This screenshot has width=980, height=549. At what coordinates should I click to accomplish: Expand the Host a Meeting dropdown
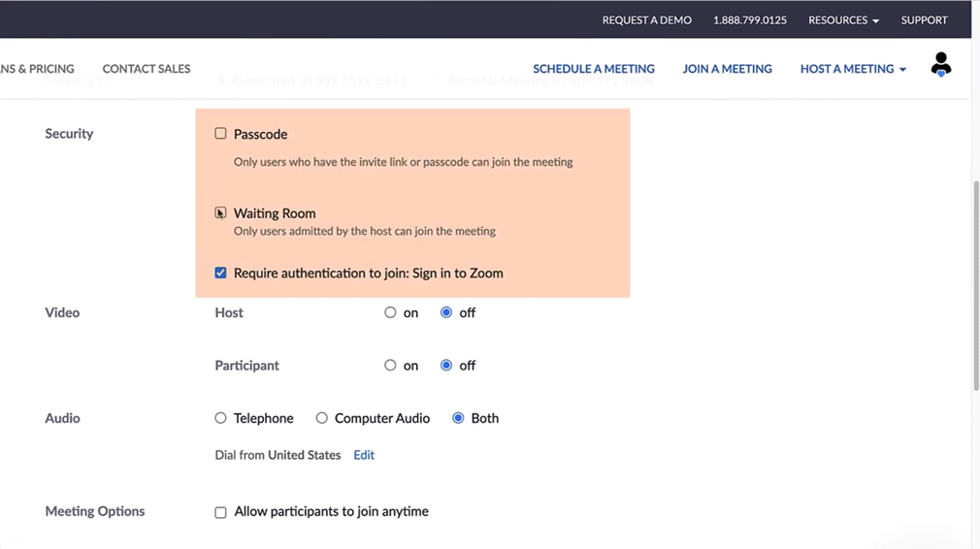pyautogui.click(x=852, y=69)
